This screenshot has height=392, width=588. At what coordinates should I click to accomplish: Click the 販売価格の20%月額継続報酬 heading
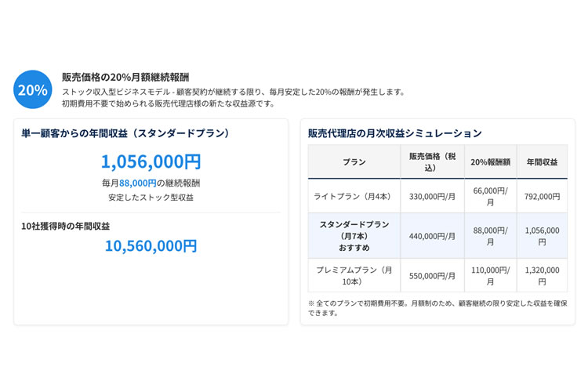[x=125, y=77]
